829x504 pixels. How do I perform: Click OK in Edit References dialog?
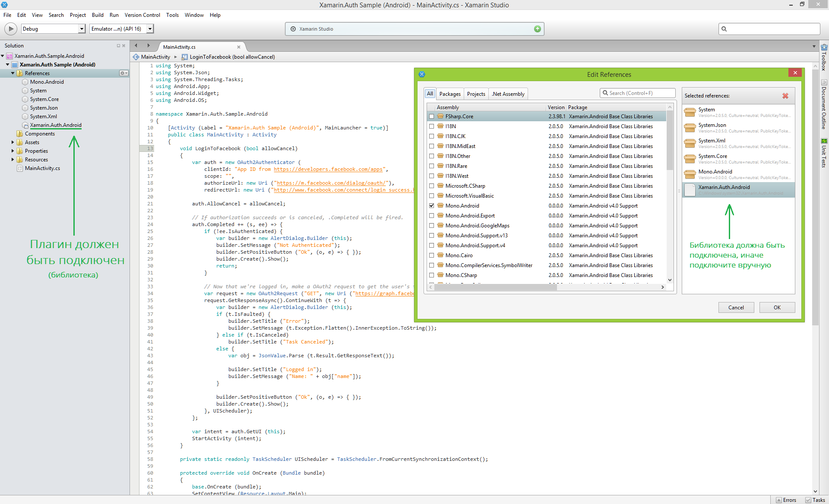pos(777,308)
